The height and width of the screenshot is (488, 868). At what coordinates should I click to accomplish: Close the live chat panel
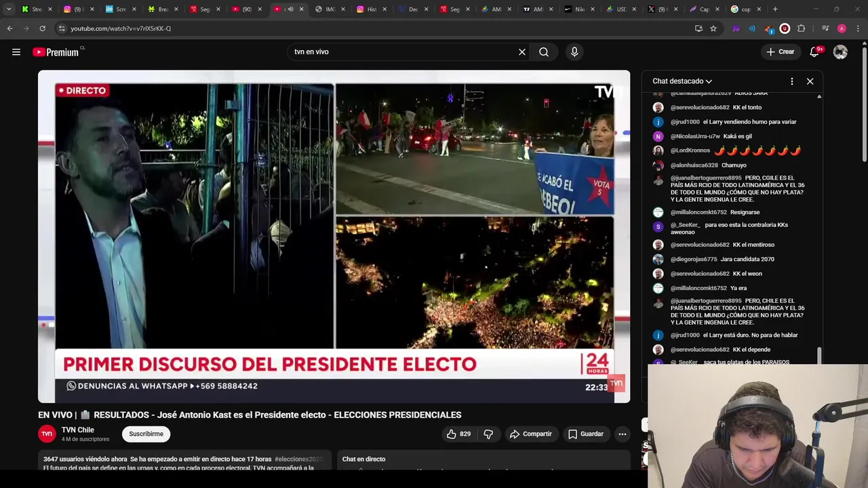pos(810,81)
